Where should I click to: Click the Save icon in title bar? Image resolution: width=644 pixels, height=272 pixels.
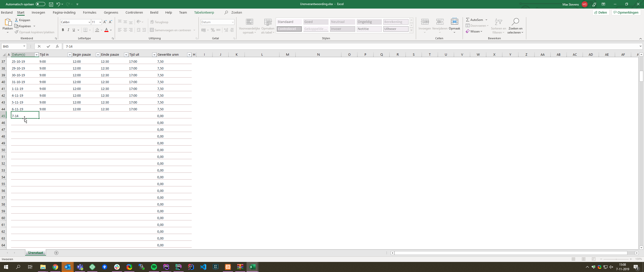tap(51, 4)
